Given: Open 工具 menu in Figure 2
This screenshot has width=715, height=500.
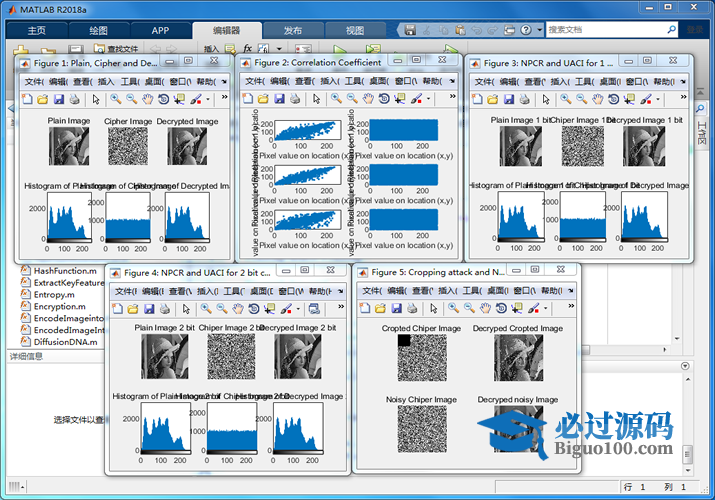Looking at the screenshot, I should (x=354, y=81).
